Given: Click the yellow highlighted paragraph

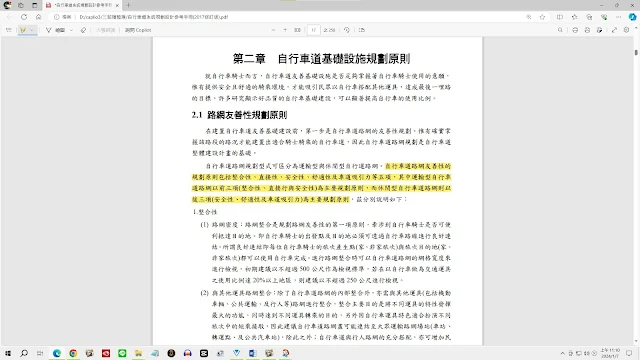Looking at the screenshot, I should tap(321, 182).
